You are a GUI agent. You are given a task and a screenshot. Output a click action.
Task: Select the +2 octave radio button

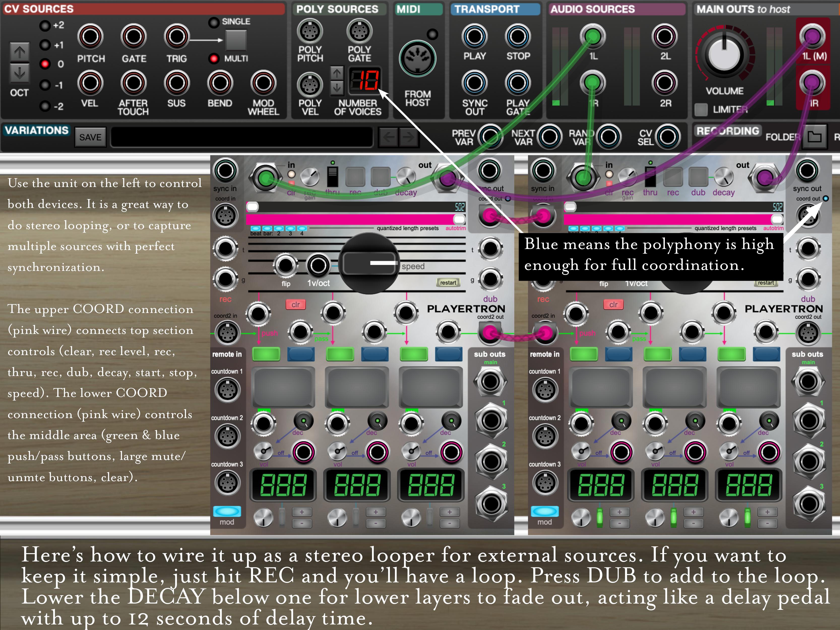(45, 26)
